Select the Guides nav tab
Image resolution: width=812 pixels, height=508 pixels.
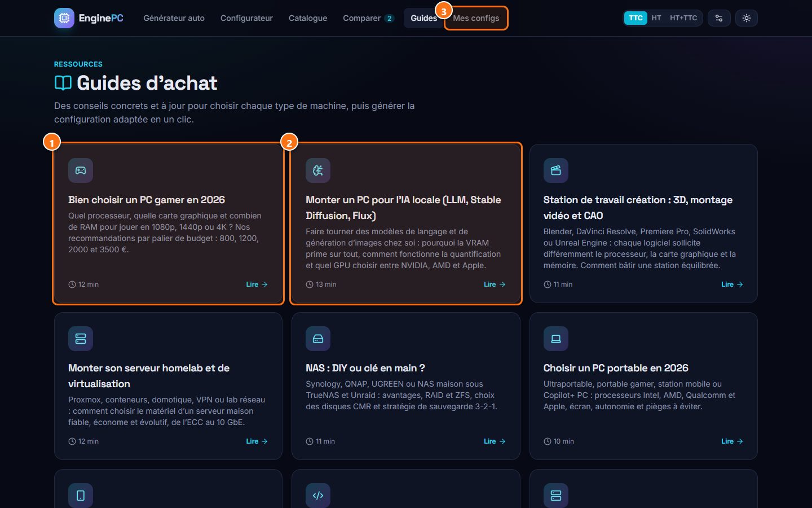point(423,18)
